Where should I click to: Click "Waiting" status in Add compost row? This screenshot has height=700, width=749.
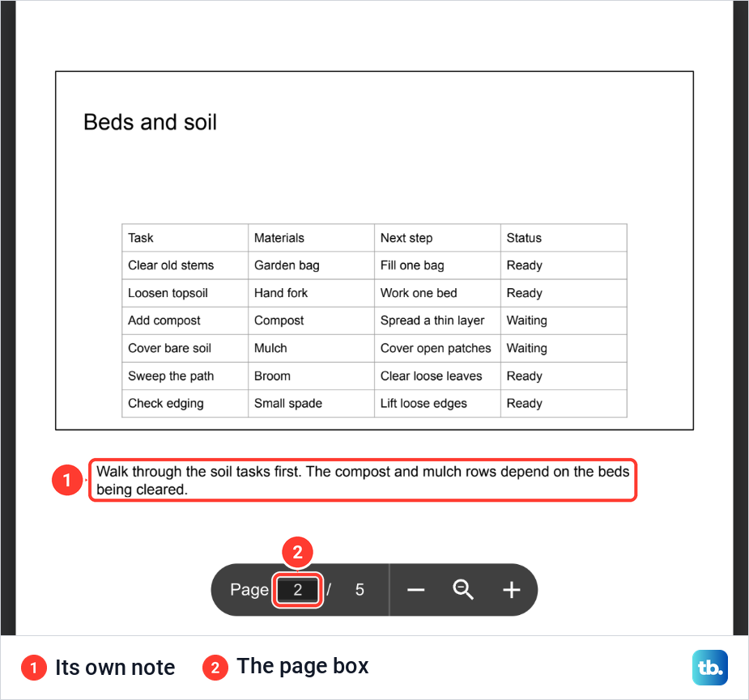(x=564, y=321)
